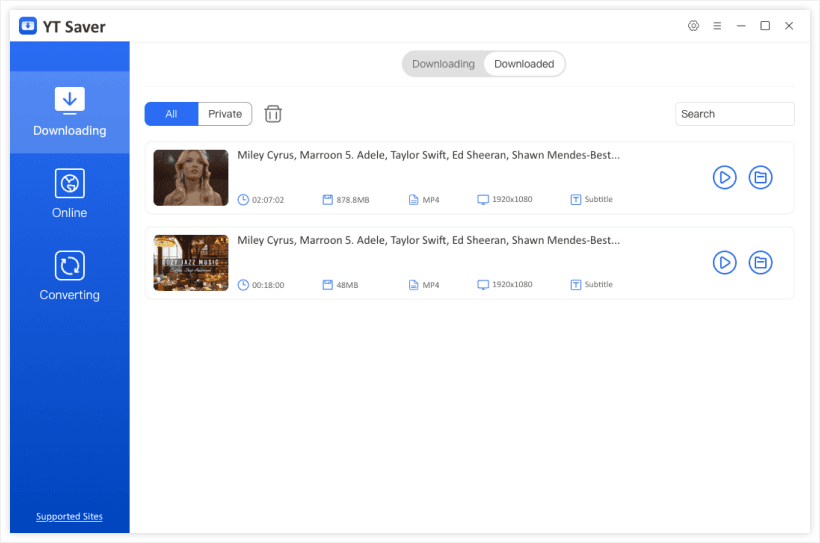Open file location of the 878.8MB video
This screenshot has width=820, height=543.
pos(760,177)
